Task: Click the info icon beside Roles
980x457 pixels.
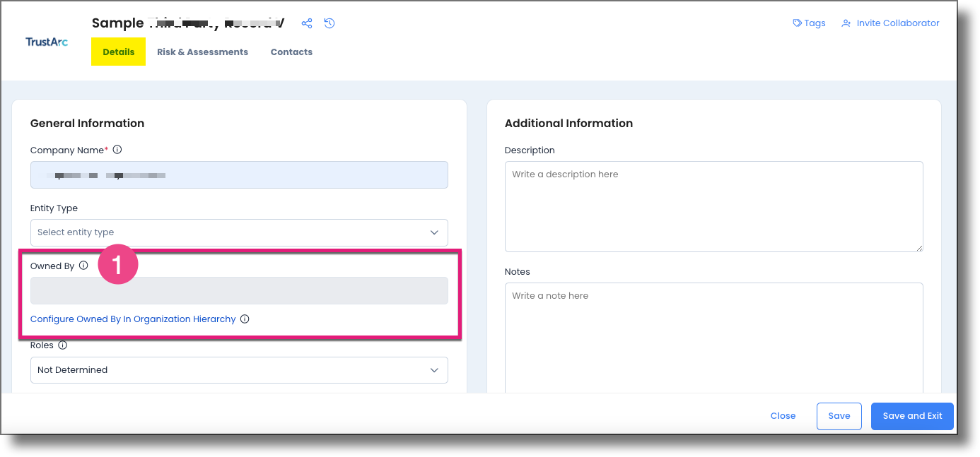Action: [x=62, y=345]
